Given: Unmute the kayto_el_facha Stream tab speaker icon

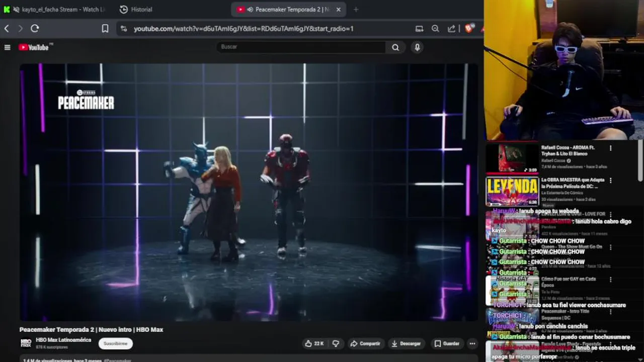Looking at the screenshot, I should pos(17,10).
